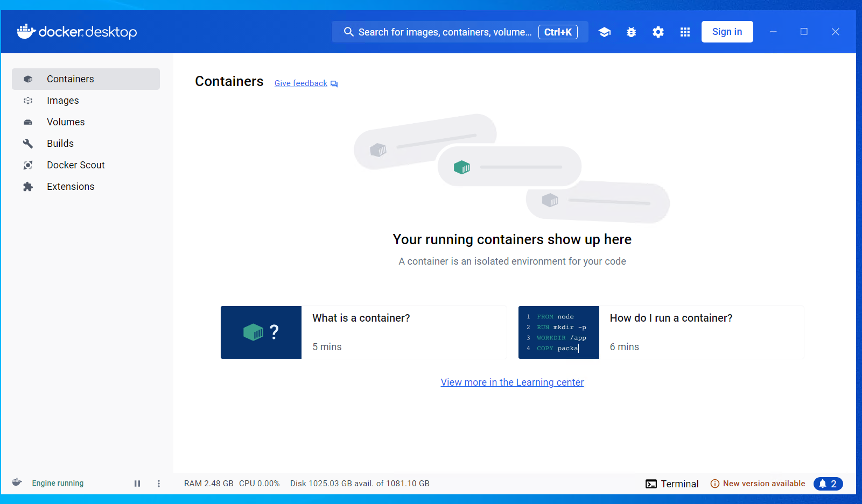Close the Docker Desktop window
Screen dimensions: 862x504
click(835, 32)
